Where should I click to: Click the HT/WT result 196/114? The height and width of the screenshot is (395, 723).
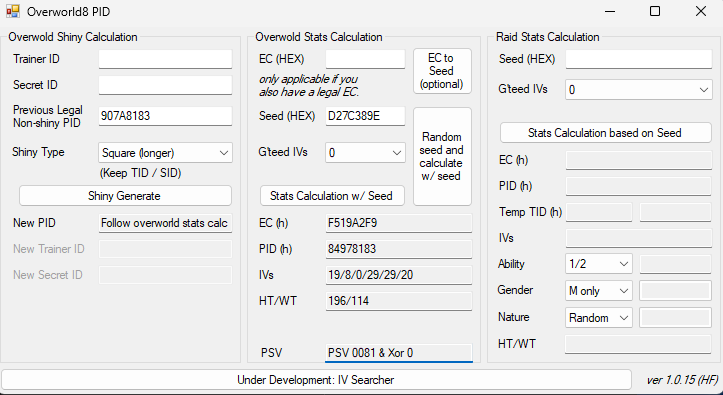click(x=399, y=301)
